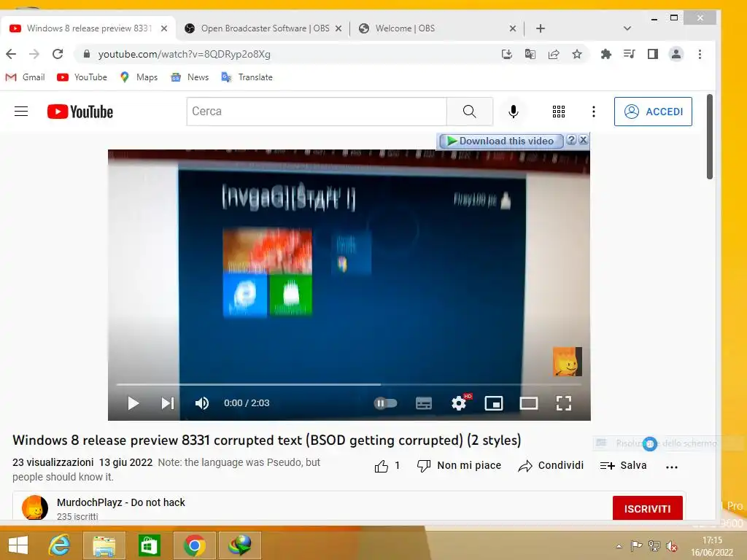This screenshot has width=747, height=560.
Task: Open more actions ellipsis beside Salva
Action: [672, 467]
